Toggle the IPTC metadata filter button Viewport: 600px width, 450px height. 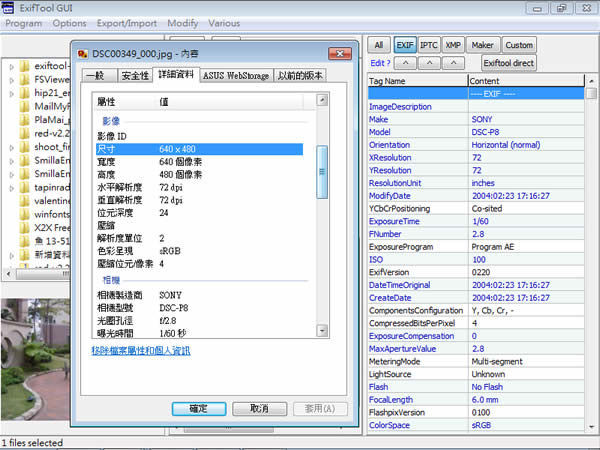[x=430, y=45]
